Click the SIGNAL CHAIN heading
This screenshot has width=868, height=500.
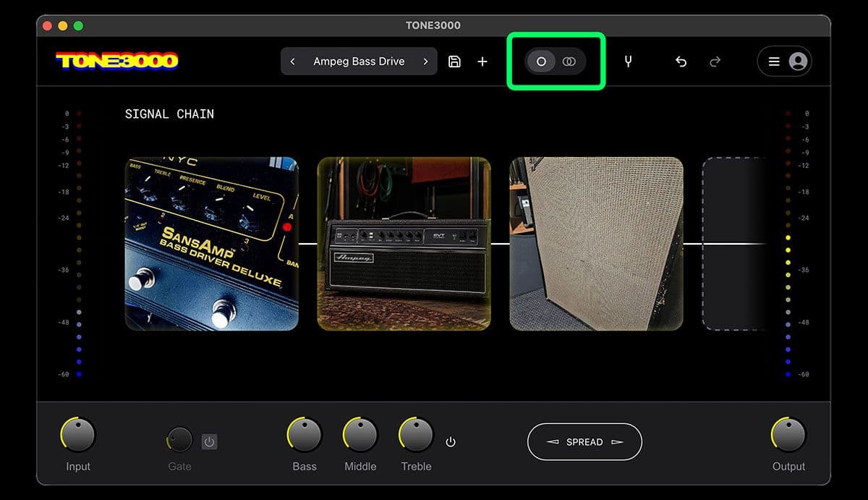pyautogui.click(x=169, y=114)
